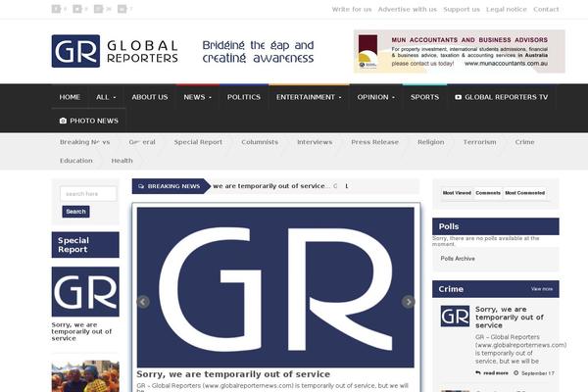Screen dimensions: 588x392
Task: Expand the ENTERTAINMENT dropdown menu
Action: point(309,97)
